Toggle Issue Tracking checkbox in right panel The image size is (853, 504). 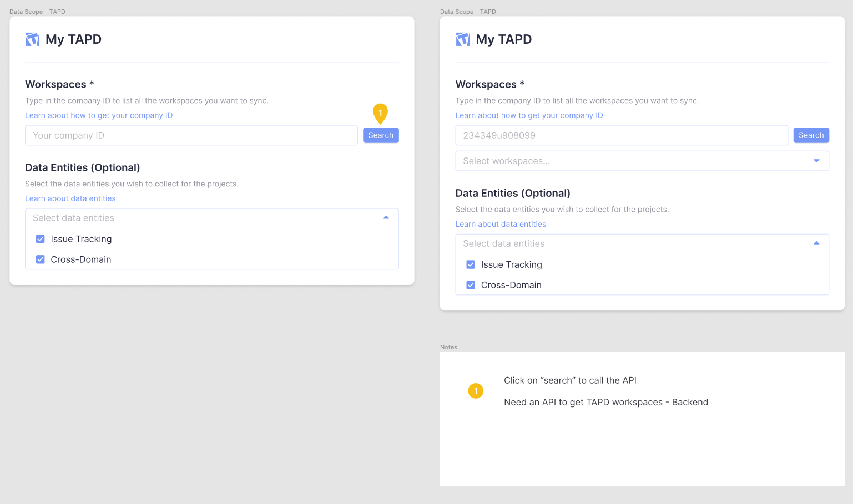click(x=471, y=264)
